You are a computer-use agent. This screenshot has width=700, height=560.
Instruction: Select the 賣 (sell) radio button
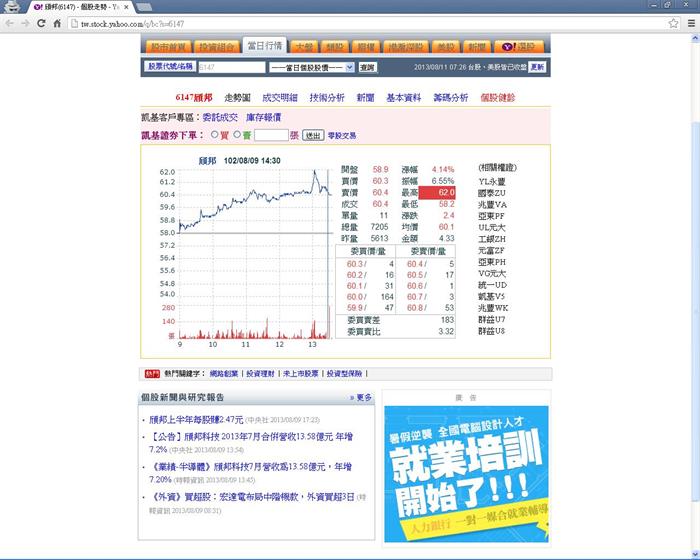click(237, 134)
